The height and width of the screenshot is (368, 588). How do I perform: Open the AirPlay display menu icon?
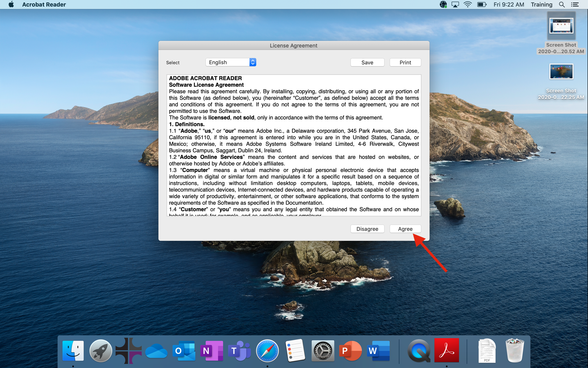pos(455,4)
